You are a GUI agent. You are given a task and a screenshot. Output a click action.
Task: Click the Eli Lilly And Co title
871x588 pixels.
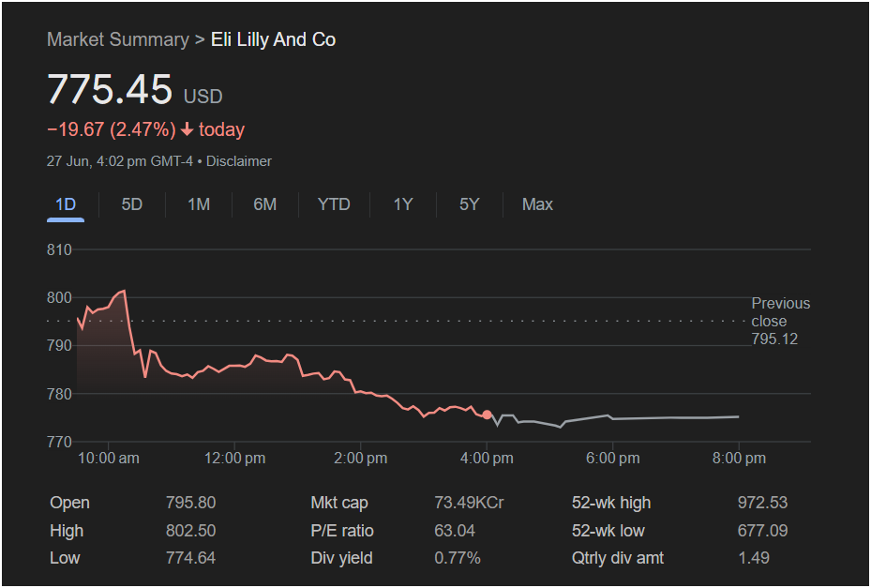[x=273, y=39]
